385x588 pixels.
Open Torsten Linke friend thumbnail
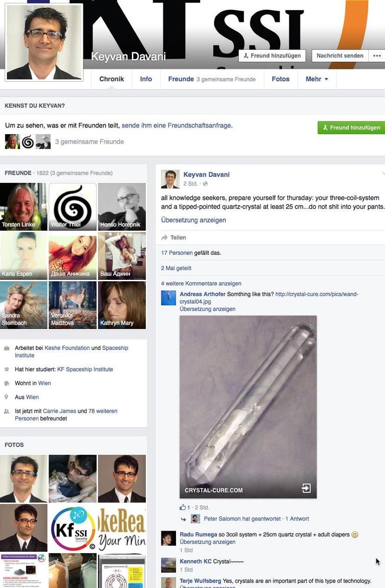[x=24, y=207]
